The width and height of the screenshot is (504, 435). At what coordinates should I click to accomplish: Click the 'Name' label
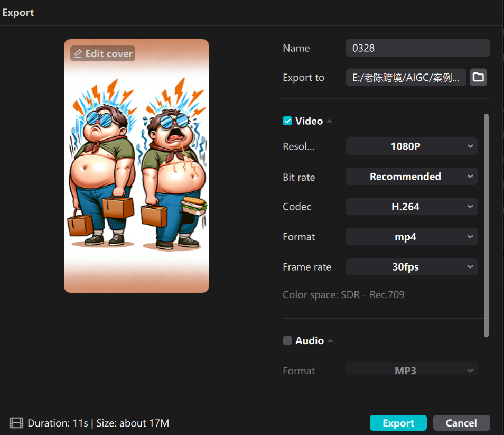click(296, 48)
